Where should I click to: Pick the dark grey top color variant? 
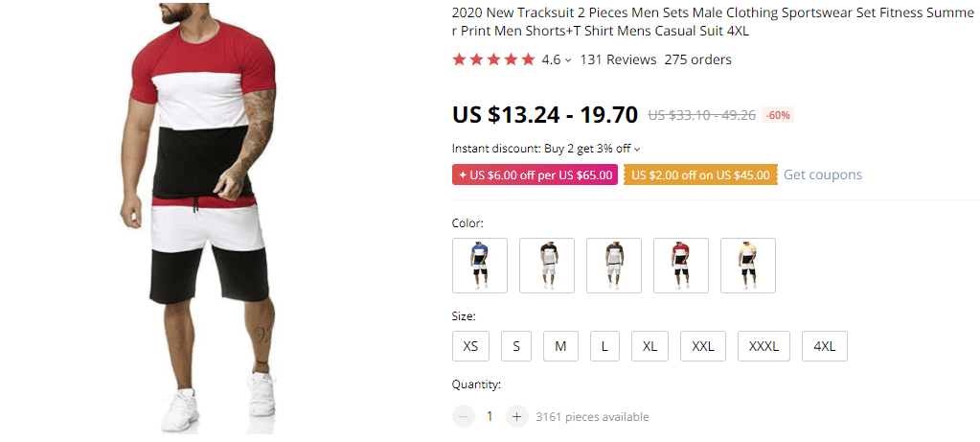point(613,266)
